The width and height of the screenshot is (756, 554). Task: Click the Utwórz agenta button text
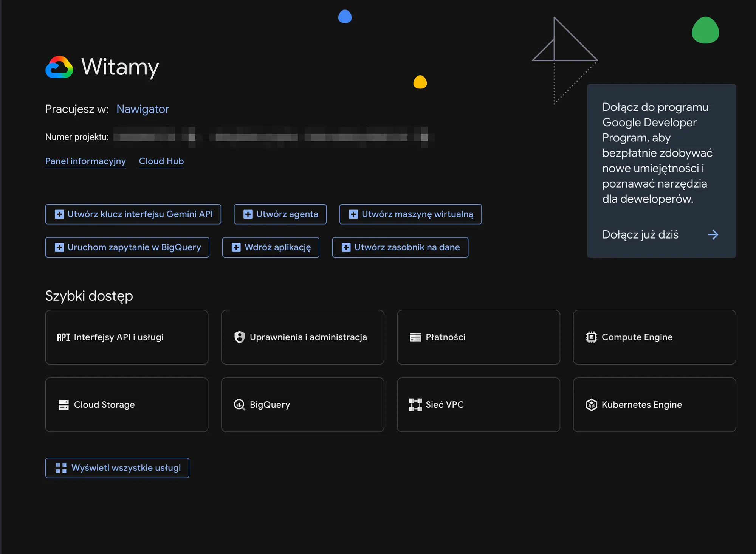(x=287, y=214)
